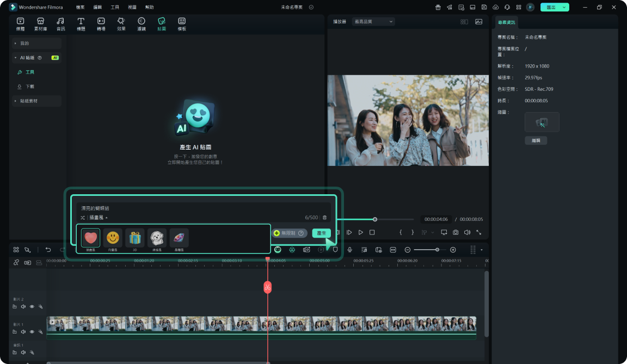
Task: Open the 幫助 menu
Action: [149, 7]
